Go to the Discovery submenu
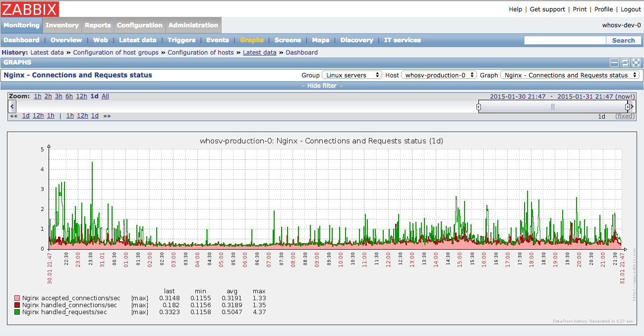Image resolution: width=644 pixels, height=336 pixels. coord(357,40)
